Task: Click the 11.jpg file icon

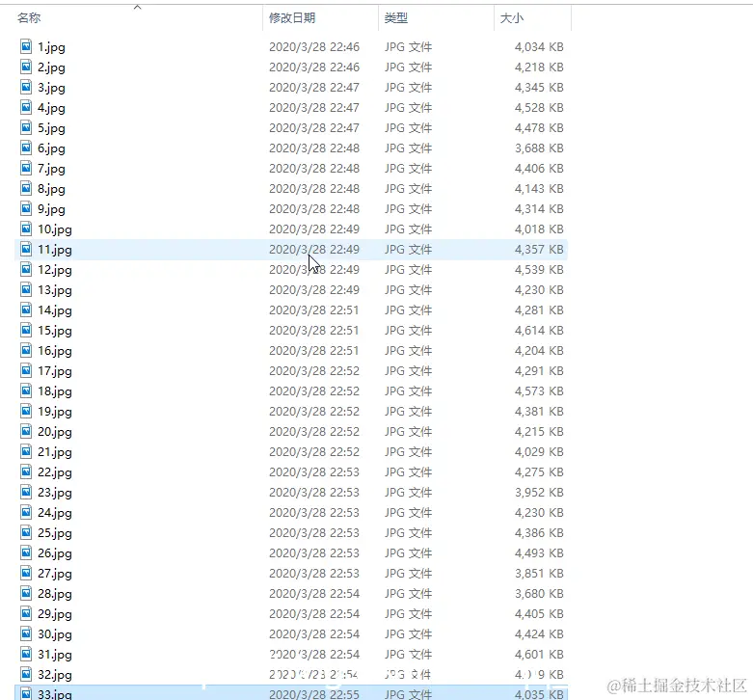Action: click(x=26, y=249)
